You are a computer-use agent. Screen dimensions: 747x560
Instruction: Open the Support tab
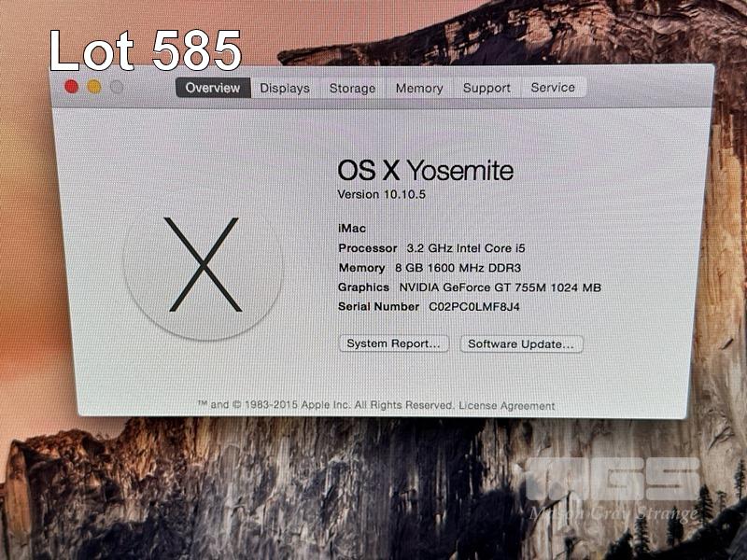(x=486, y=88)
